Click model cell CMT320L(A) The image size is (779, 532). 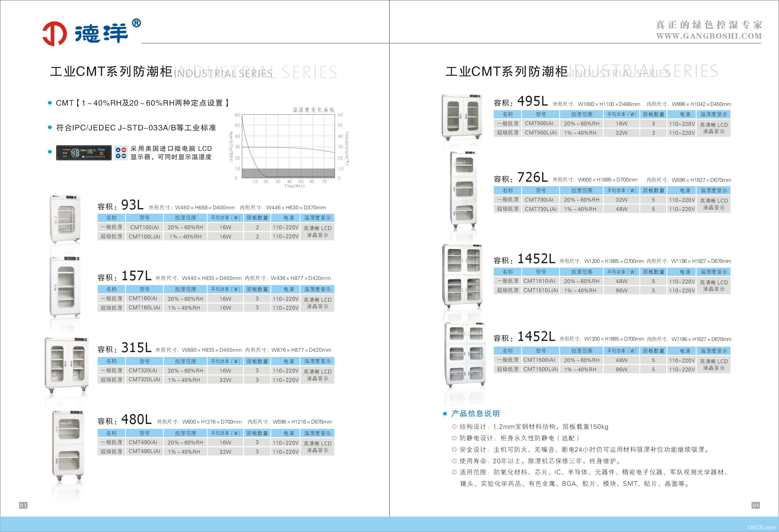pos(145,379)
